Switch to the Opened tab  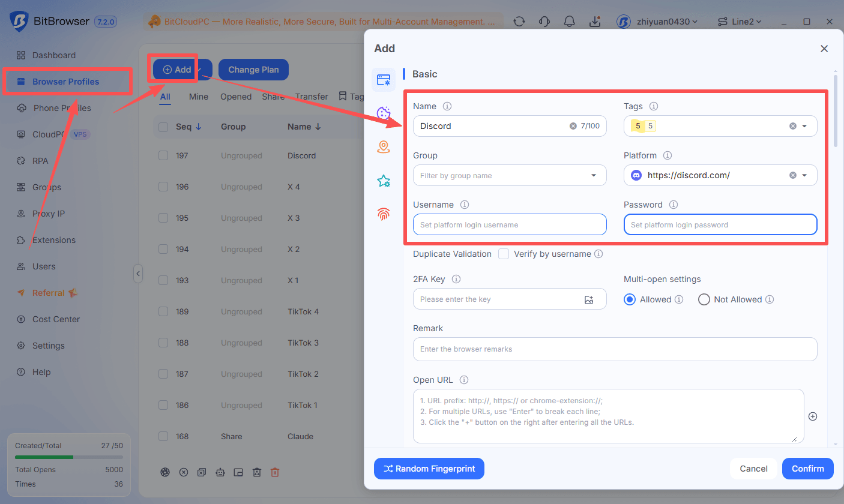[236, 97]
